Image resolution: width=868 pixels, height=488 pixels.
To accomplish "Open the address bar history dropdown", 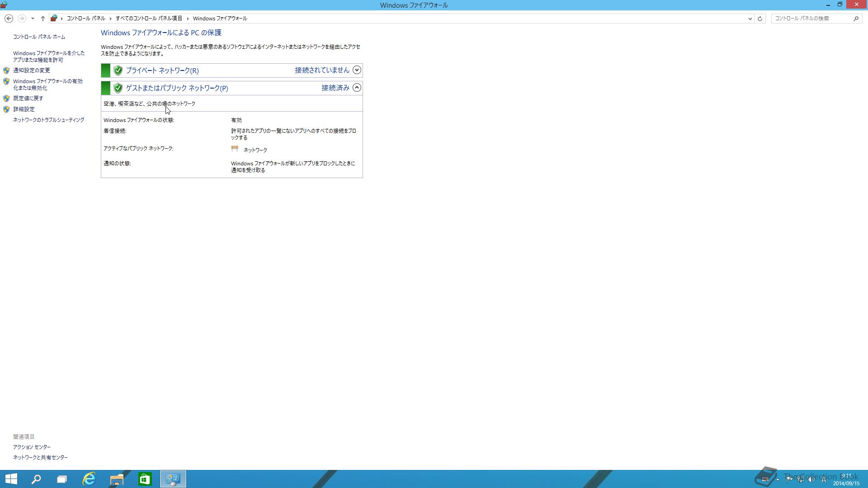I will [750, 19].
